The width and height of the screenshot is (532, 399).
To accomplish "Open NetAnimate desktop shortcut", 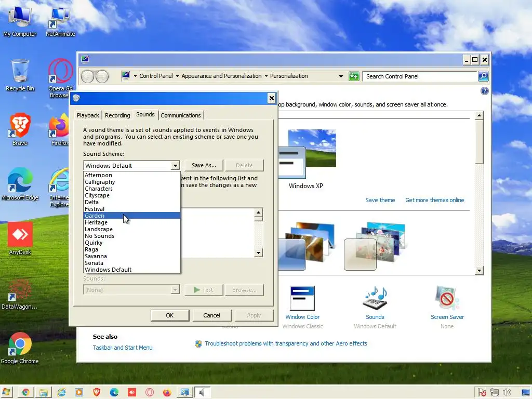I will [x=60, y=21].
